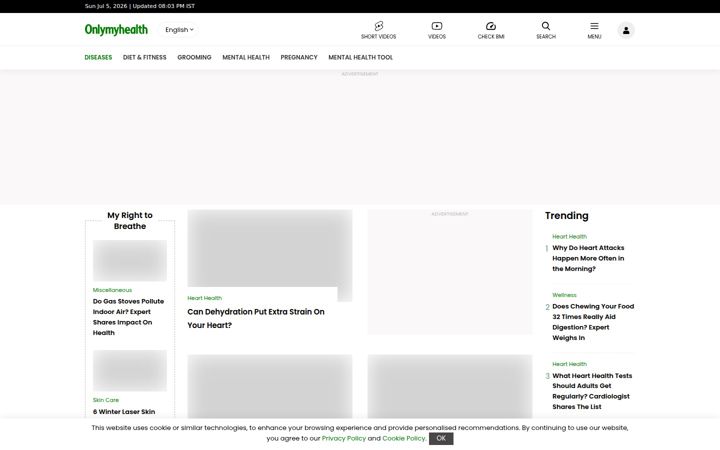Open thumbnail above gas stoves article
Viewport: 720px width, 450px height.
point(130,260)
